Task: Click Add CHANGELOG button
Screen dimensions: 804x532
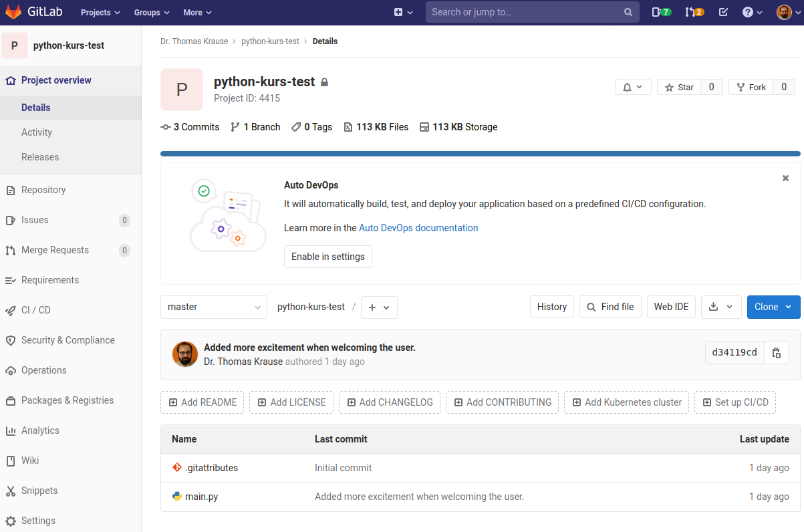Action: point(390,402)
